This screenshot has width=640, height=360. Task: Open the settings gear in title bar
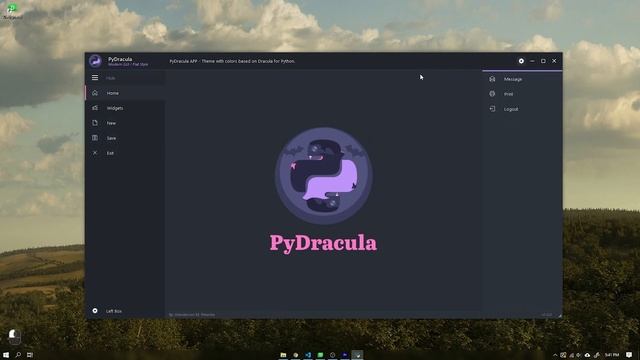click(x=521, y=61)
